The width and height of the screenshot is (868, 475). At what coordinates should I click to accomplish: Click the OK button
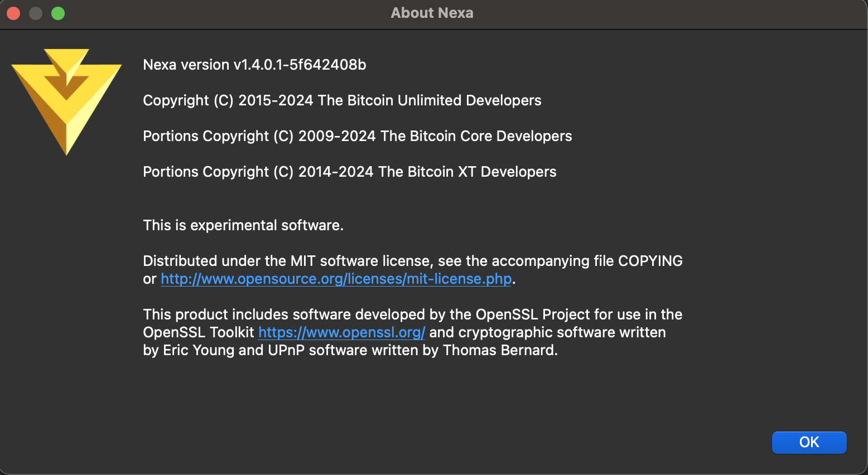coord(809,442)
